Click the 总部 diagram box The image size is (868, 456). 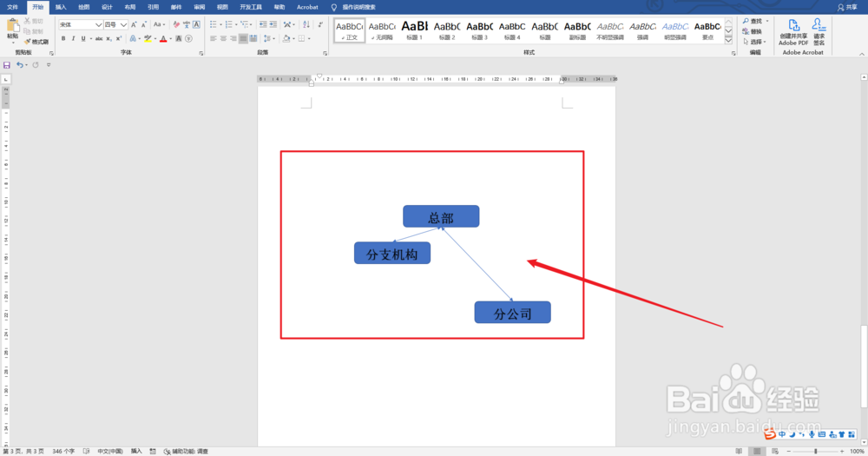pos(441,216)
